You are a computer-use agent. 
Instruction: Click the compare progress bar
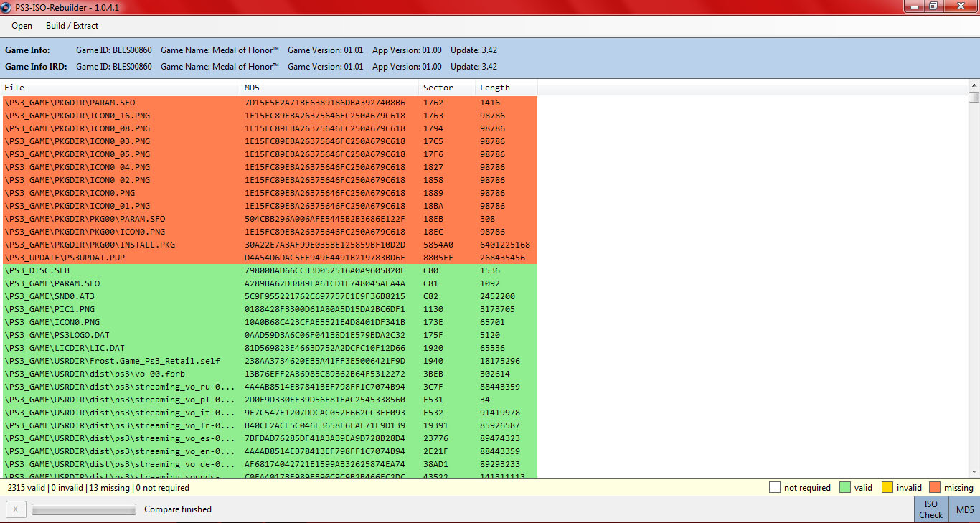[x=83, y=509]
